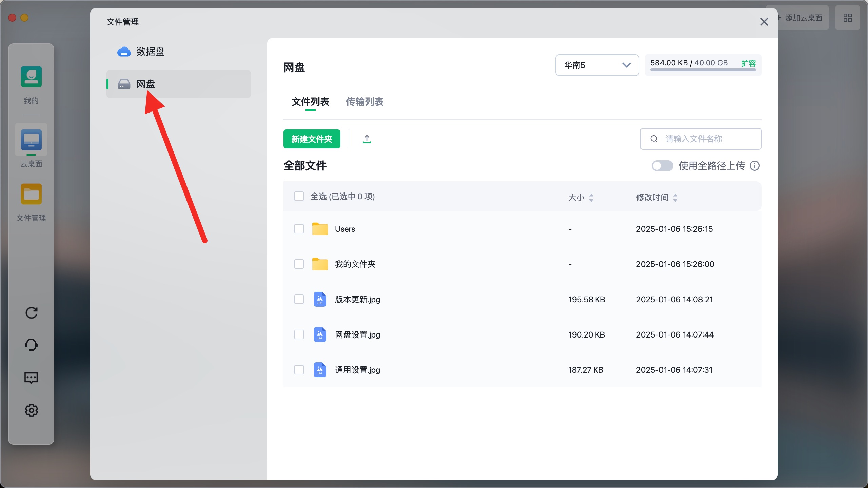Open the 我的文件夹 folder name
Image resolution: width=868 pixels, height=488 pixels.
[x=355, y=264]
